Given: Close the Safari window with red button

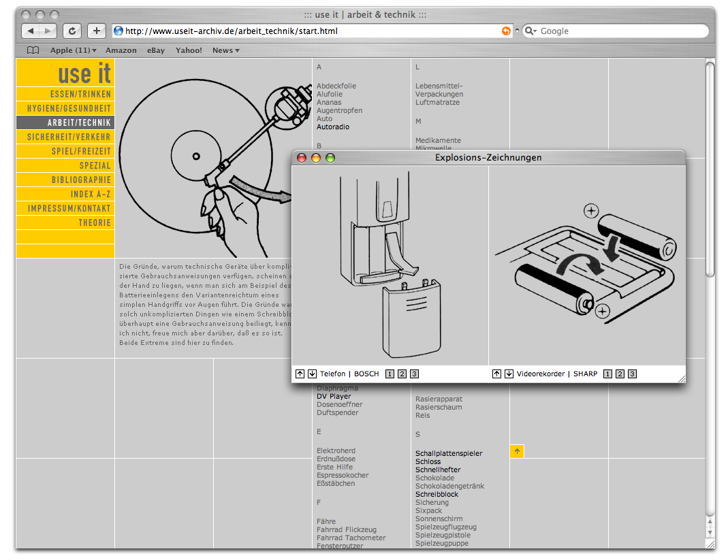Looking at the screenshot, I should [x=26, y=15].
